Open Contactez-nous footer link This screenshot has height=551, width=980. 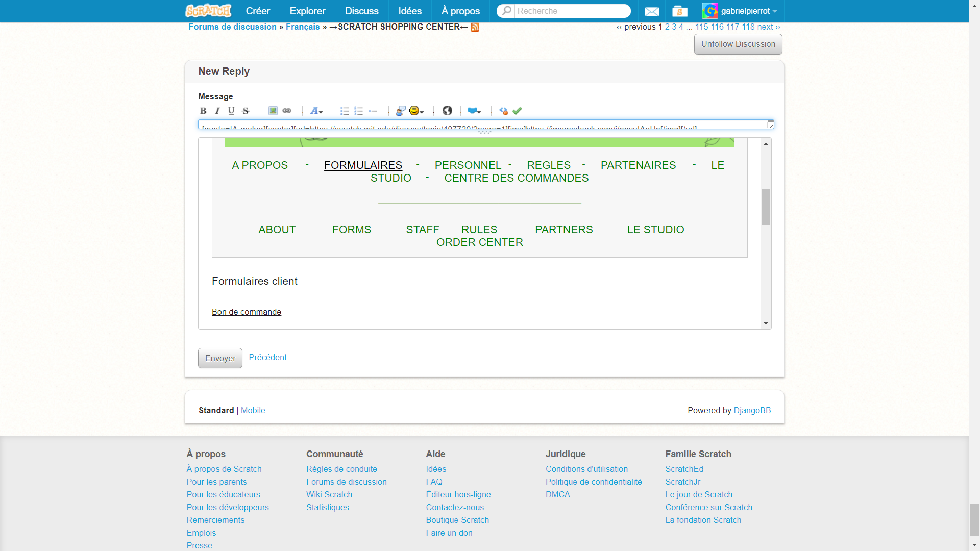455,507
